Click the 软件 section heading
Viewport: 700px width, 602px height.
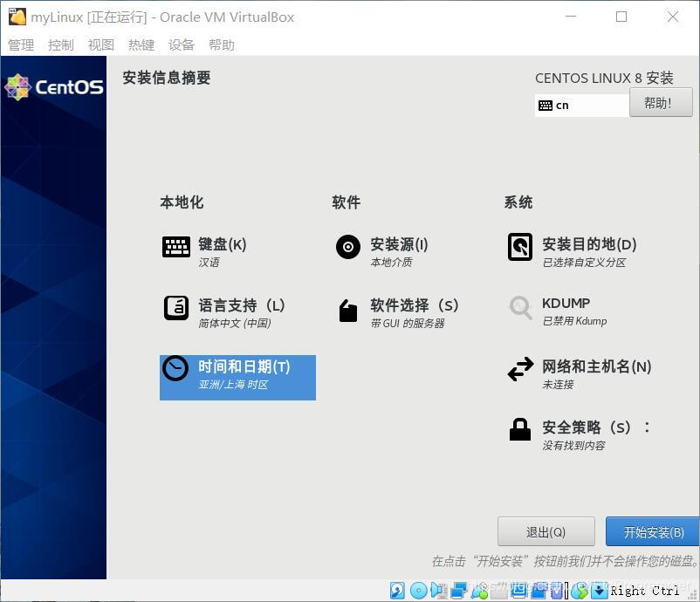pyautogui.click(x=346, y=202)
